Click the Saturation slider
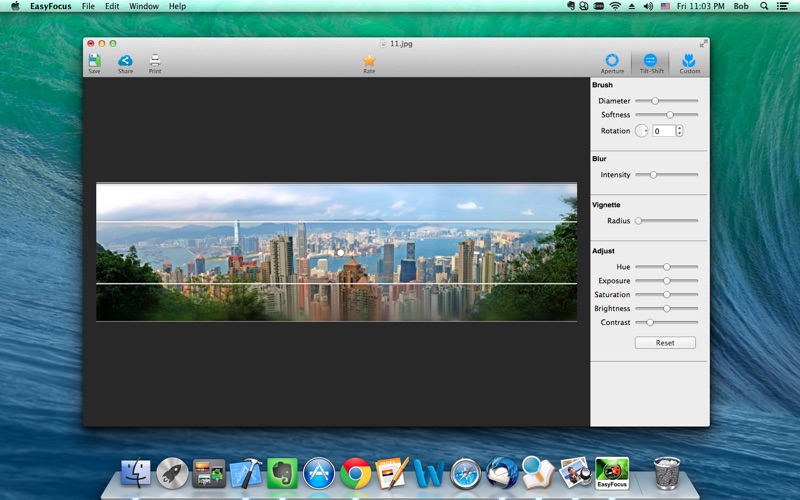This screenshot has height=500, width=800. pos(666,294)
